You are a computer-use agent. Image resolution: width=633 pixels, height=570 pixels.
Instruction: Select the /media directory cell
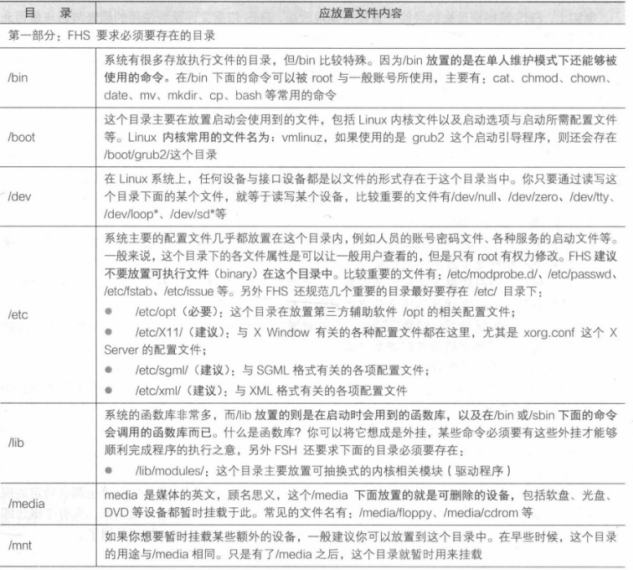click(x=48, y=504)
